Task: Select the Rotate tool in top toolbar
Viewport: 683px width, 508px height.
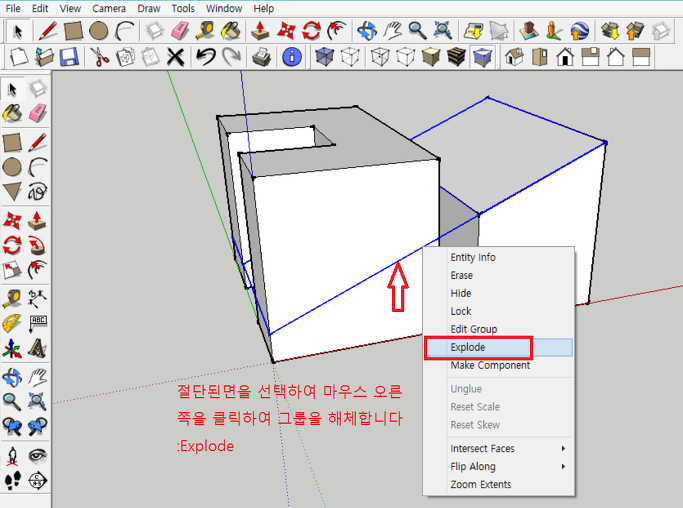Action: click(x=311, y=31)
